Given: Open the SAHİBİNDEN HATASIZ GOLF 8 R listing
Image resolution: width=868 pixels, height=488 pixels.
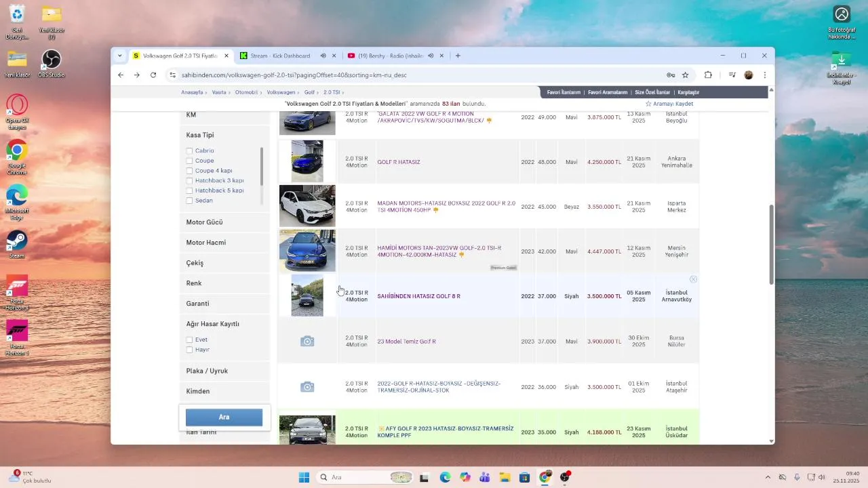Looking at the screenshot, I should 418,296.
